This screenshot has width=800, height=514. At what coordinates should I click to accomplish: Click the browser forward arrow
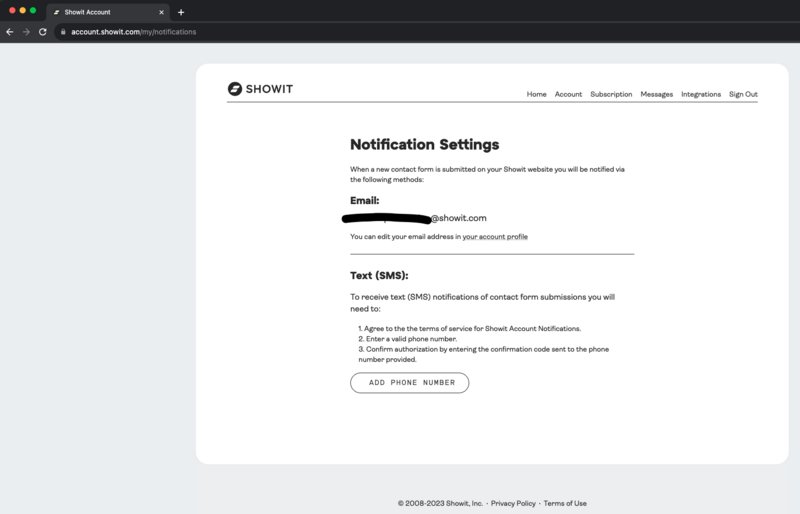[26, 32]
